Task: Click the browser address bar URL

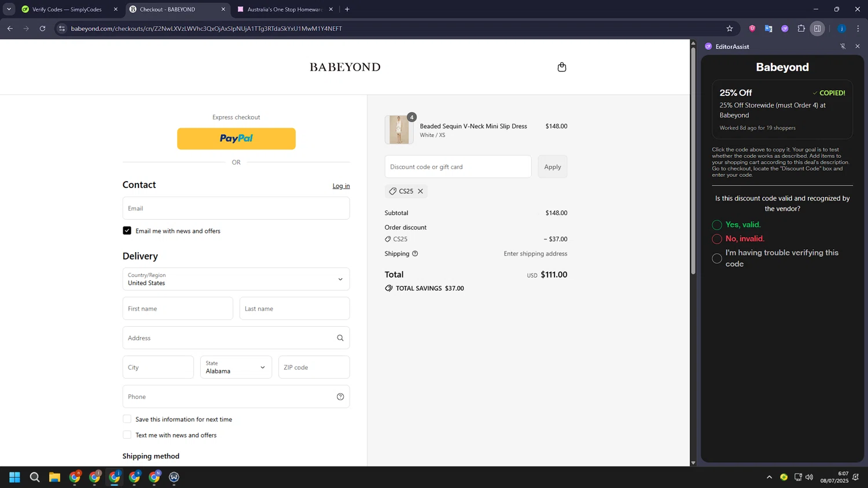Action: click(207, 28)
